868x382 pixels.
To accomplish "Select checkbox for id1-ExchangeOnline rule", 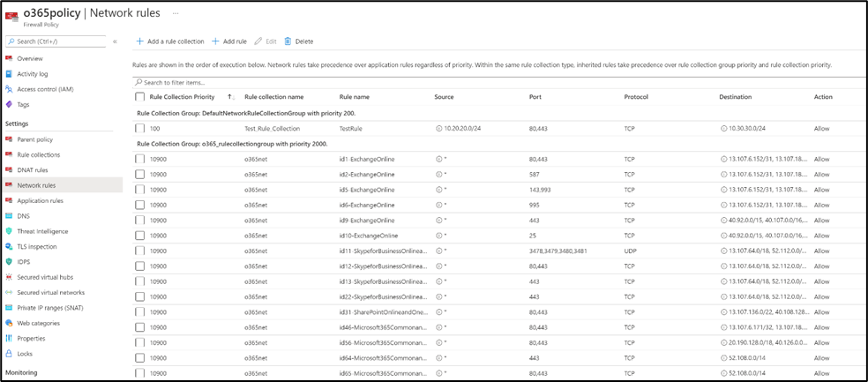I will pyautogui.click(x=139, y=159).
